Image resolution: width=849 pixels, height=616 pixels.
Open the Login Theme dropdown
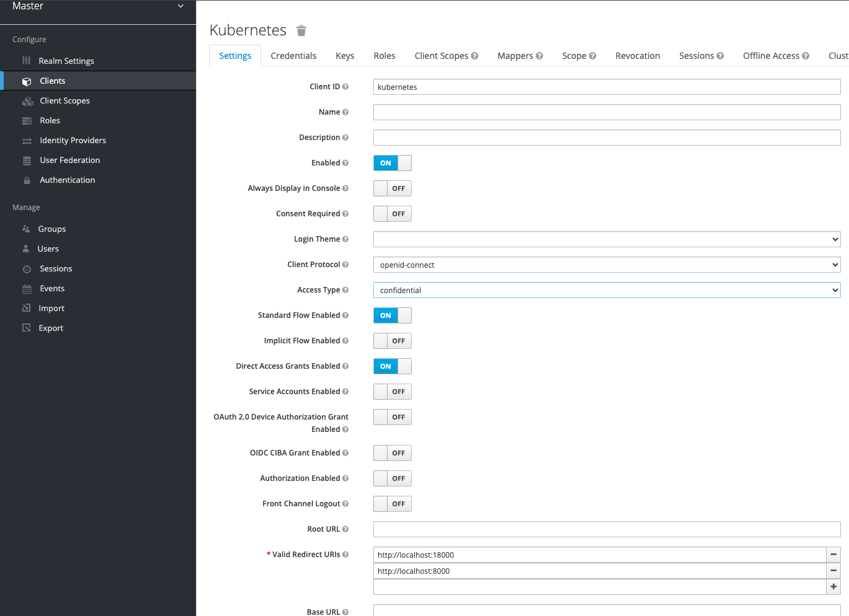tap(607, 239)
